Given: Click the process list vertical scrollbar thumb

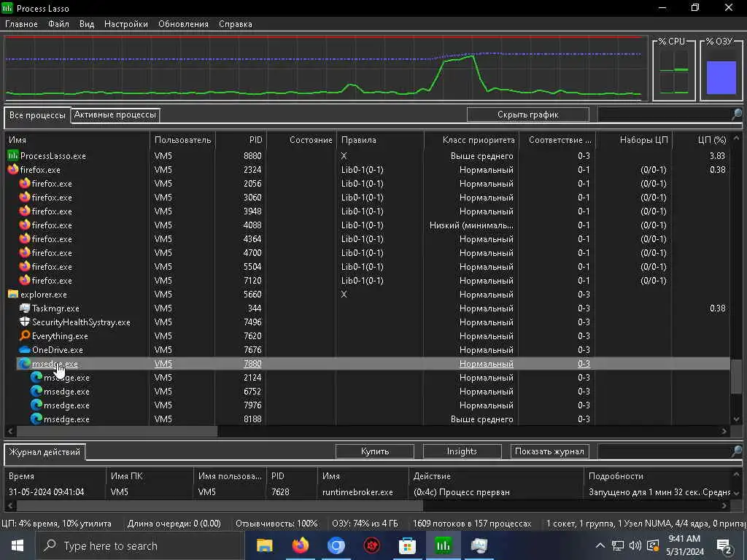Looking at the screenshot, I should pyautogui.click(x=736, y=376).
